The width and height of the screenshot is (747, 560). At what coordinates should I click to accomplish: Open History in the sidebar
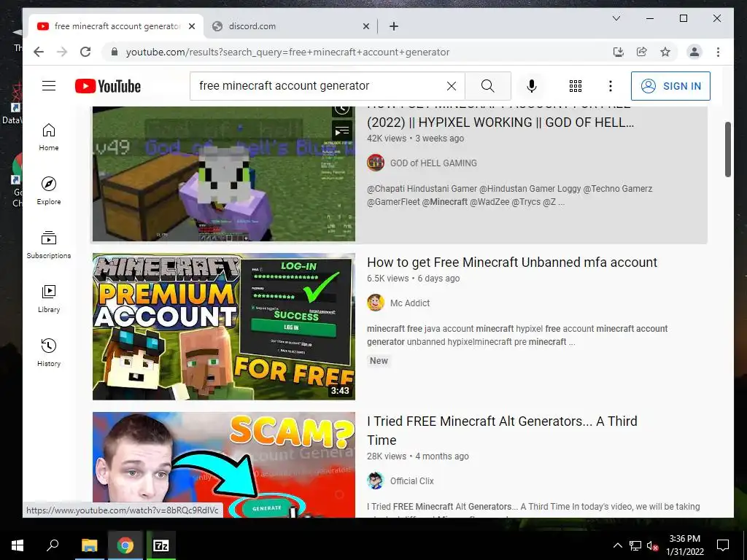pyautogui.click(x=49, y=352)
